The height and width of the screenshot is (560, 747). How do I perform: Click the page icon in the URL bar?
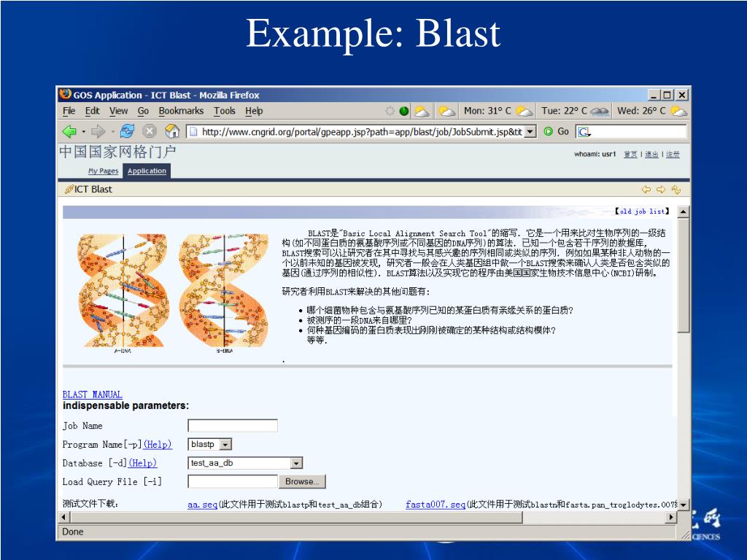pos(194,131)
